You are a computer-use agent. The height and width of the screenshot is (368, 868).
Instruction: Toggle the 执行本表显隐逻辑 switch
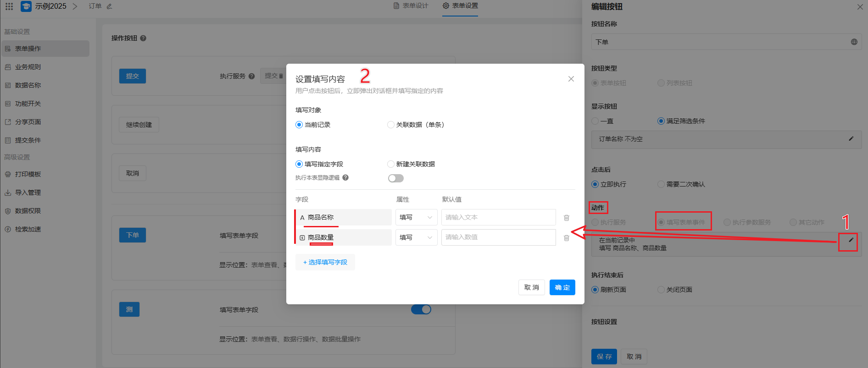(x=395, y=178)
